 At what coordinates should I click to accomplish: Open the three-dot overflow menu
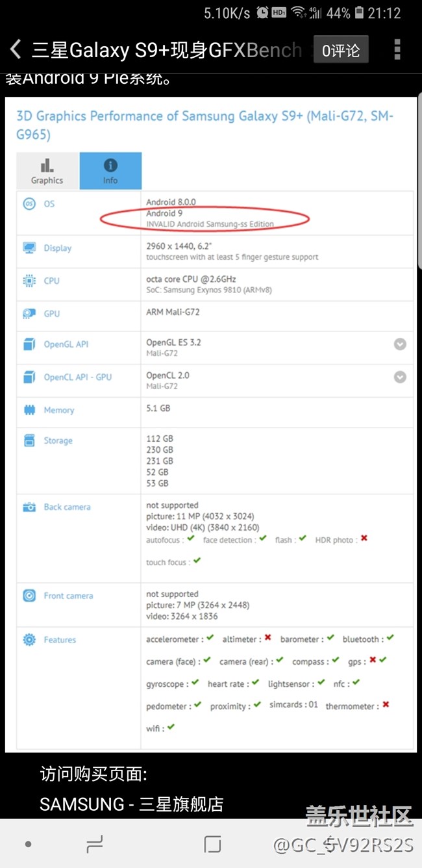397,49
